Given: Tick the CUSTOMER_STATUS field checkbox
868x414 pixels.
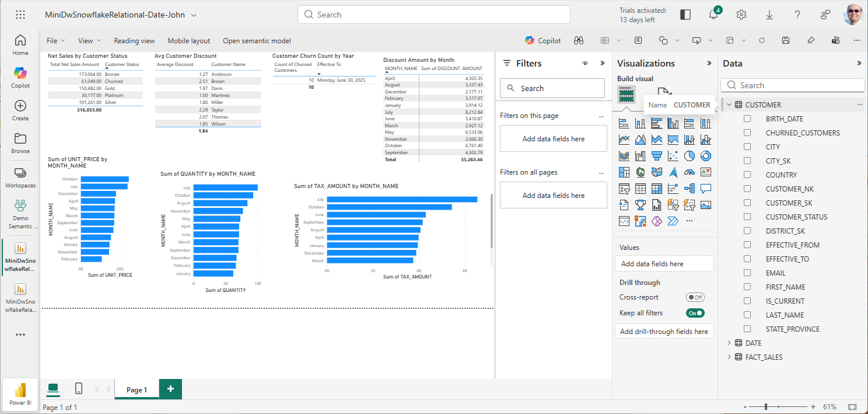Looking at the screenshot, I should click(x=747, y=217).
